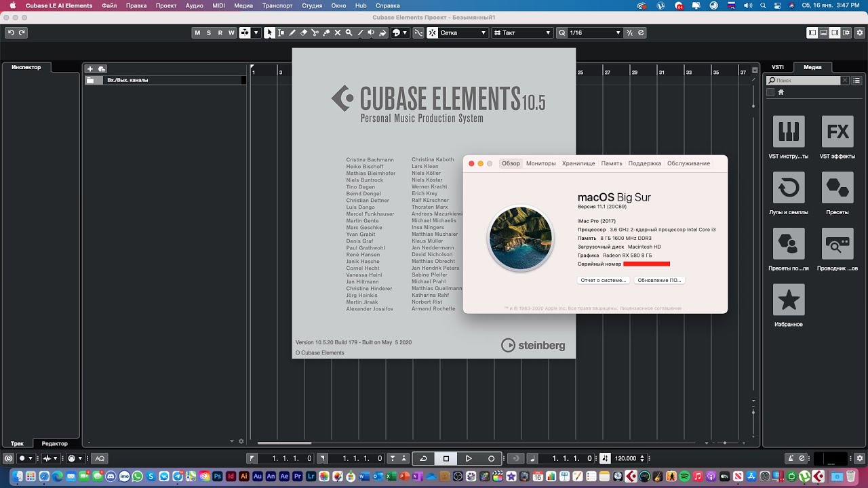Click the transport Record button
This screenshot has height=488, width=868.
(491, 459)
